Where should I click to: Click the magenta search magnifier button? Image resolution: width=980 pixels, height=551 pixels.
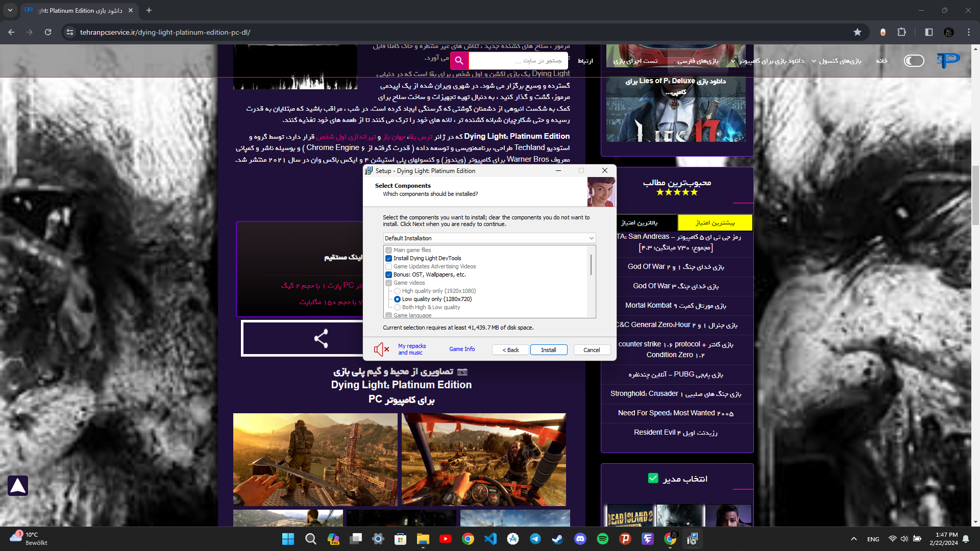pos(459,61)
